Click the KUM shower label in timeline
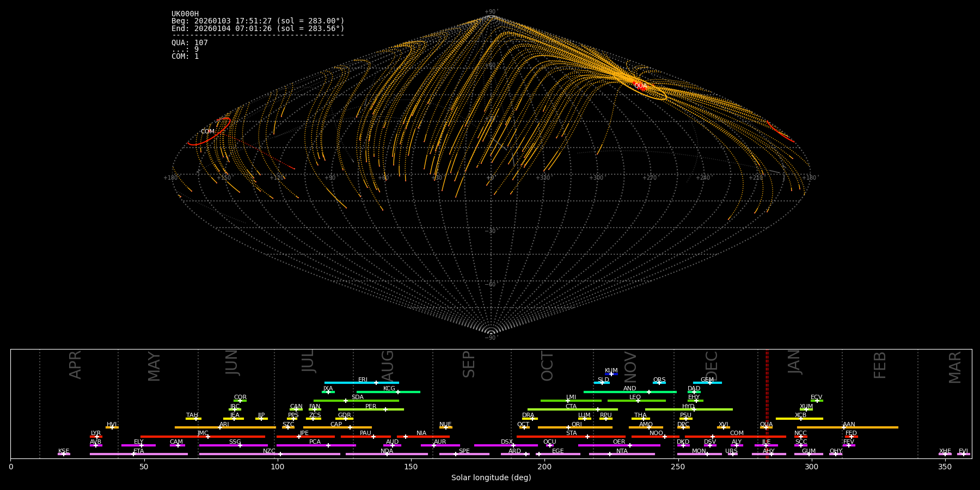The width and height of the screenshot is (980, 490). pyautogui.click(x=611, y=371)
